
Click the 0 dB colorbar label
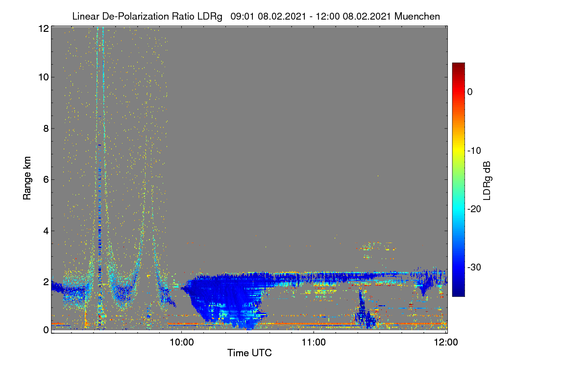[x=470, y=92]
